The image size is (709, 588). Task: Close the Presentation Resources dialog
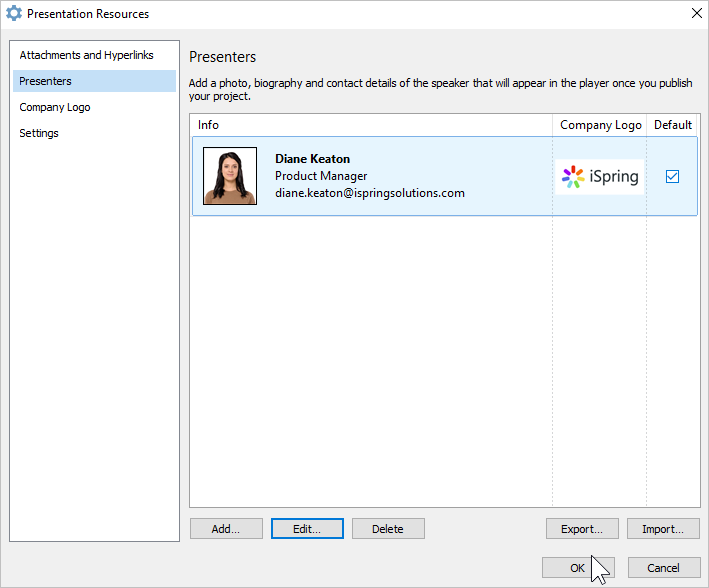(696, 14)
